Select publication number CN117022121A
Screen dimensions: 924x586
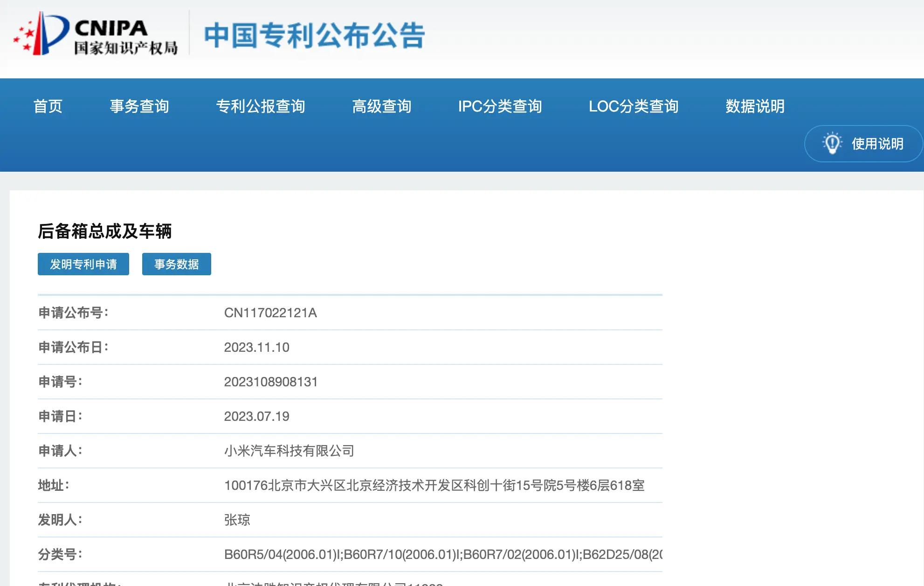coord(270,313)
